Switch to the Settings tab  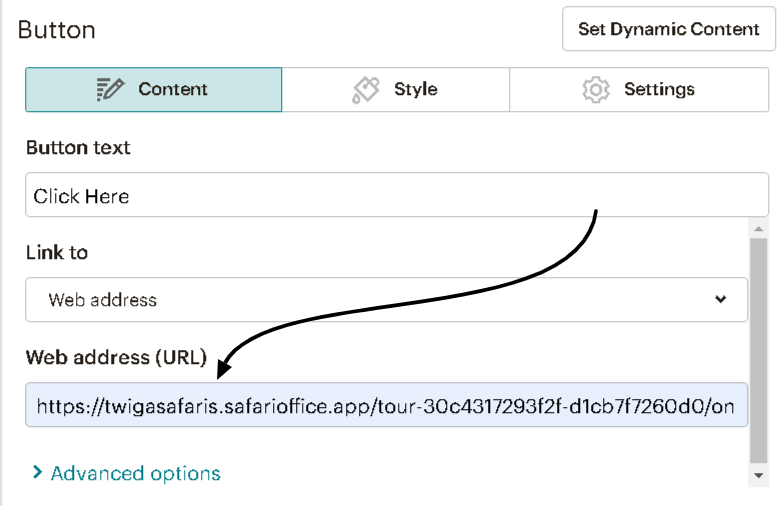click(x=659, y=90)
